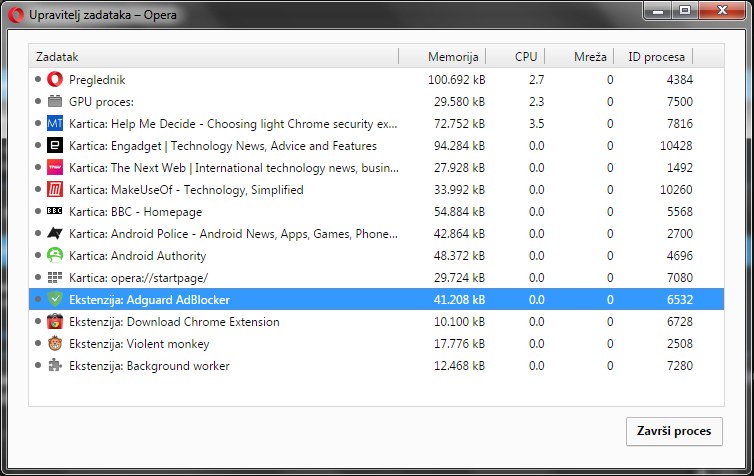
Task: Sort by Memorija column header
Action: pyautogui.click(x=442, y=56)
